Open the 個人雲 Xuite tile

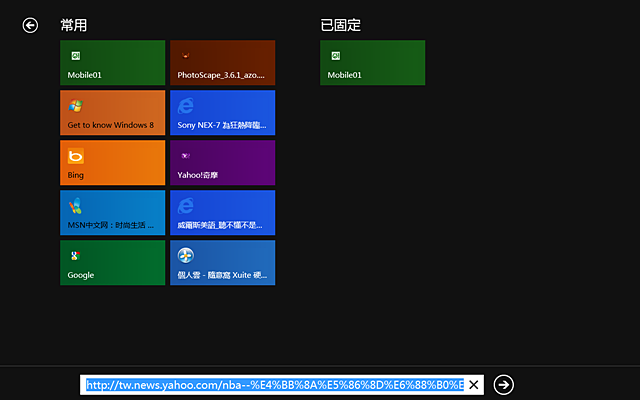click(222, 262)
